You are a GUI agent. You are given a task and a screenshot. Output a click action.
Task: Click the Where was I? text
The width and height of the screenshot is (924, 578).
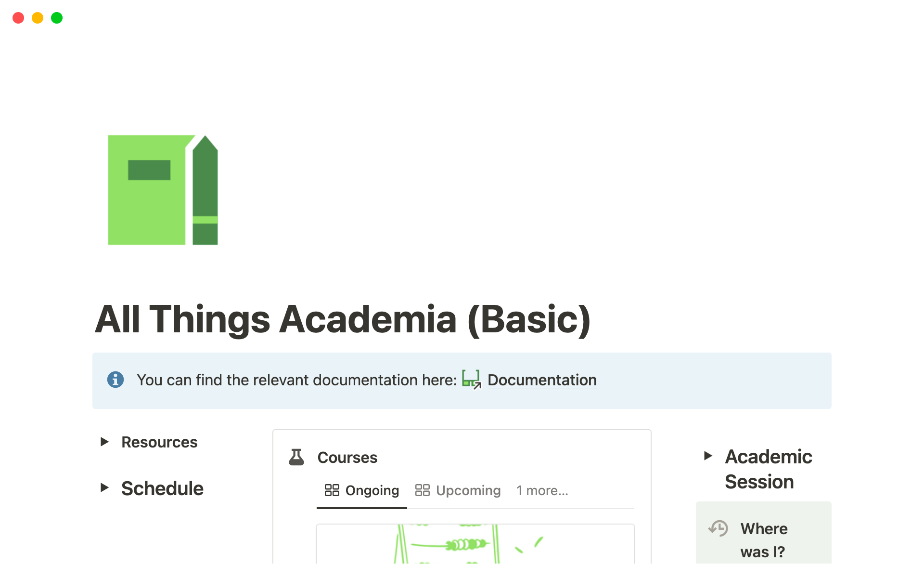click(x=764, y=540)
